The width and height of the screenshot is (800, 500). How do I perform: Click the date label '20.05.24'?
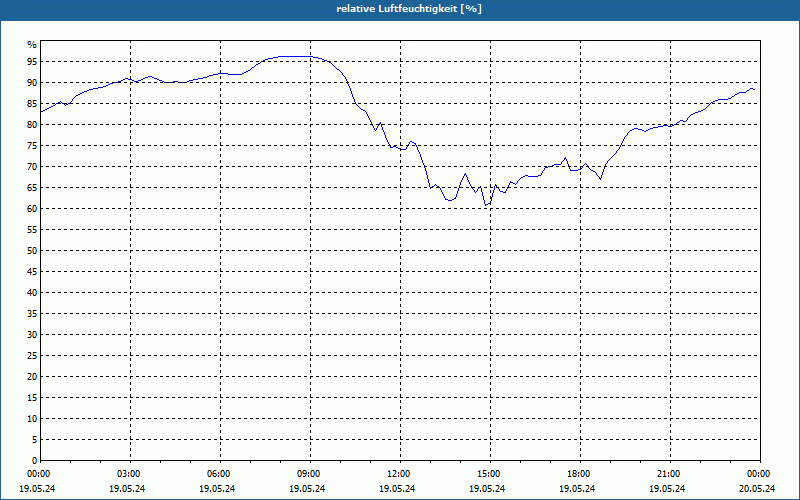(x=758, y=488)
